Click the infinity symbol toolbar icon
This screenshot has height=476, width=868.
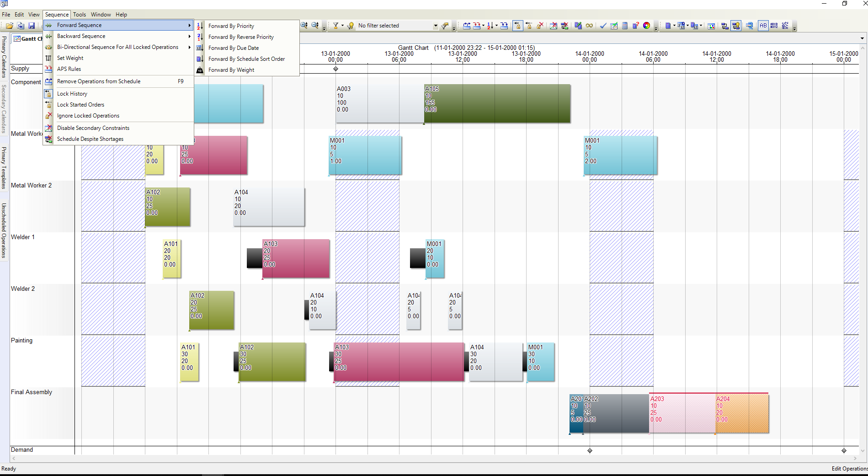[x=589, y=26]
